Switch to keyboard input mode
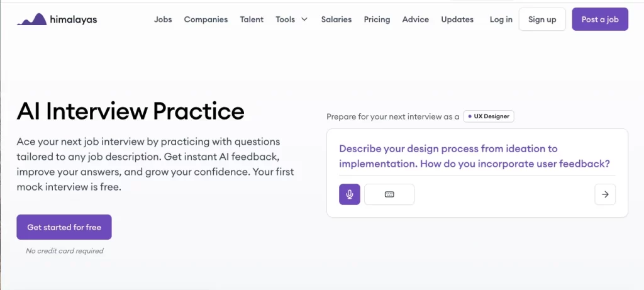The width and height of the screenshot is (644, 290). pos(389,194)
